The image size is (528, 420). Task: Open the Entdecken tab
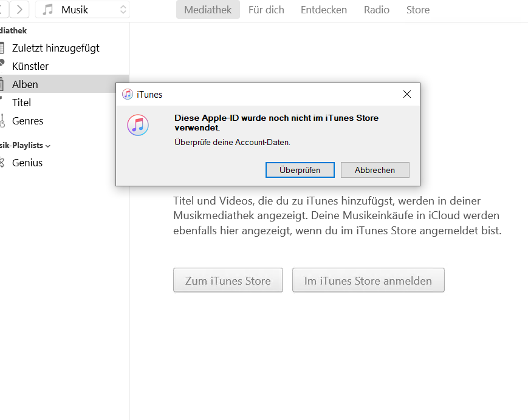pyautogui.click(x=324, y=10)
